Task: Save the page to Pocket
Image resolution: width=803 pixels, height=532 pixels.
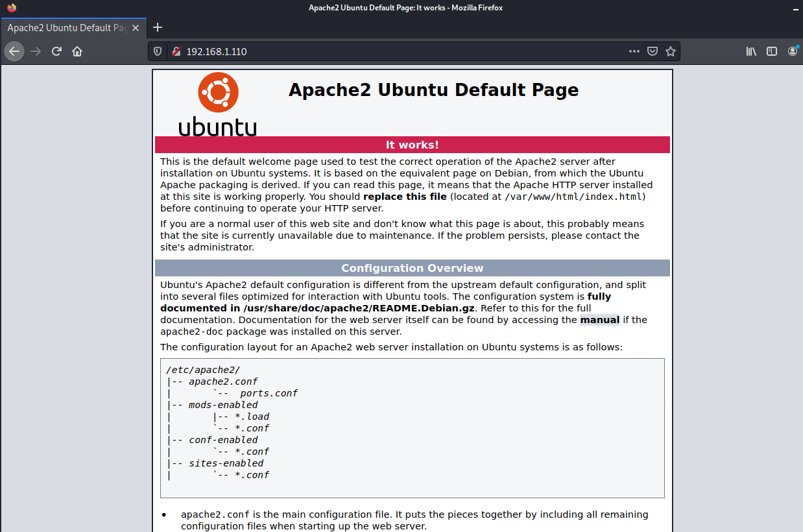Action: point(652,51)
